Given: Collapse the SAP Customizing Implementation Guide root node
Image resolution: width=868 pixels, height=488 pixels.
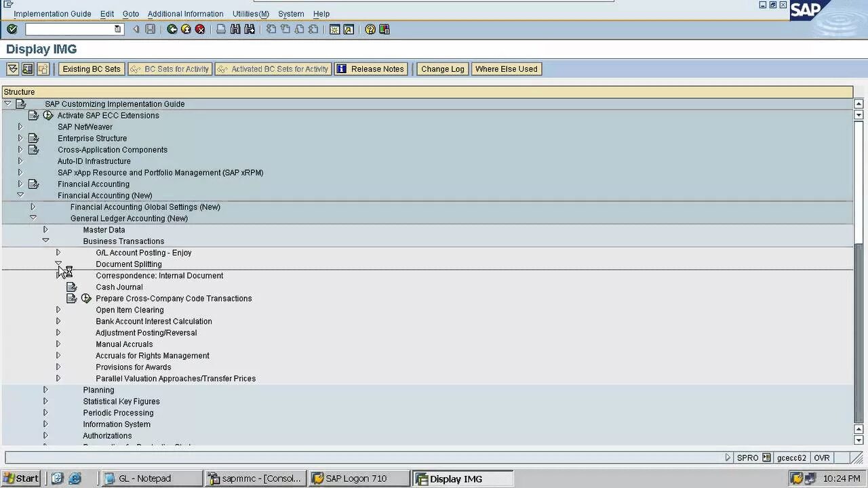Looking at the screenshot, I should (x=7, y=104).
